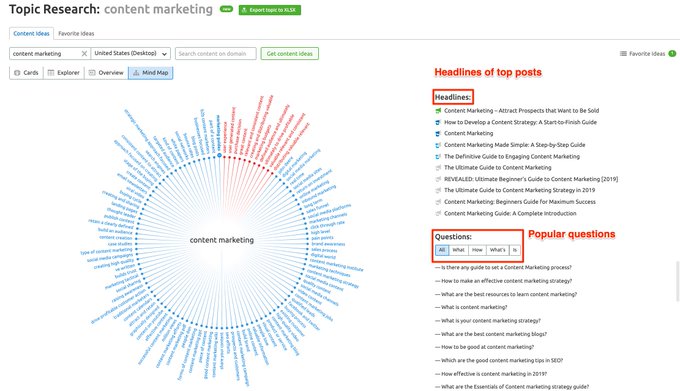The height and width of the screenshot is (391, 680).
Task: Select case studies subtopic in mind map
Action: tap(120, 244)
